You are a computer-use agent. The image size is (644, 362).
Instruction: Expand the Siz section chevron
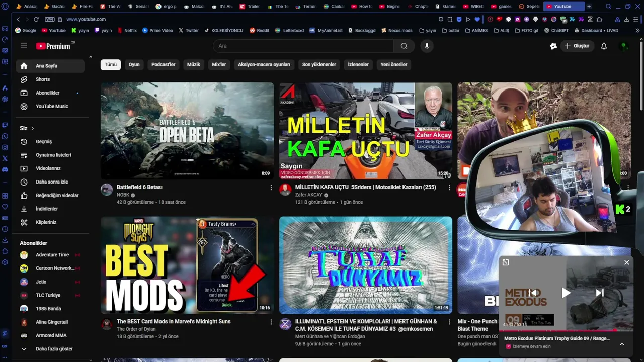pos(33,128)
